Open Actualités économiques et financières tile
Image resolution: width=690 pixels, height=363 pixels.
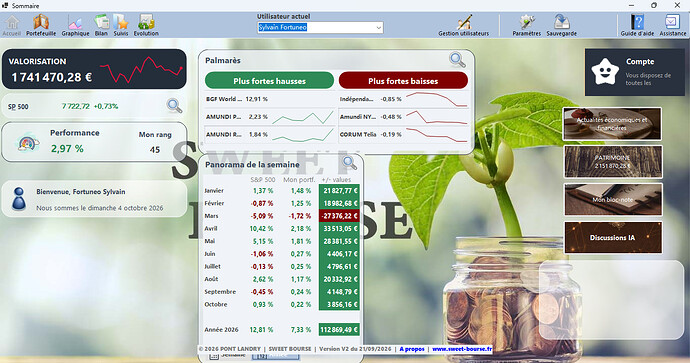(x=612, y=124)
